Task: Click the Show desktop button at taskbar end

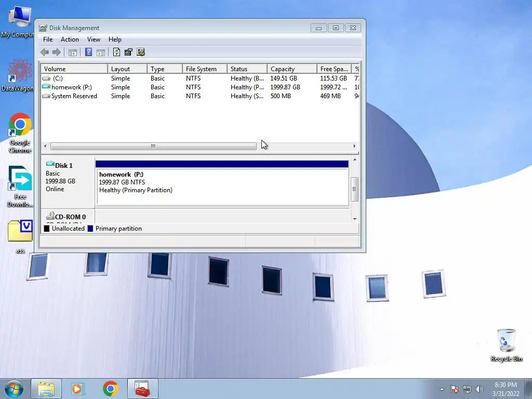Action: pos(528,389)
